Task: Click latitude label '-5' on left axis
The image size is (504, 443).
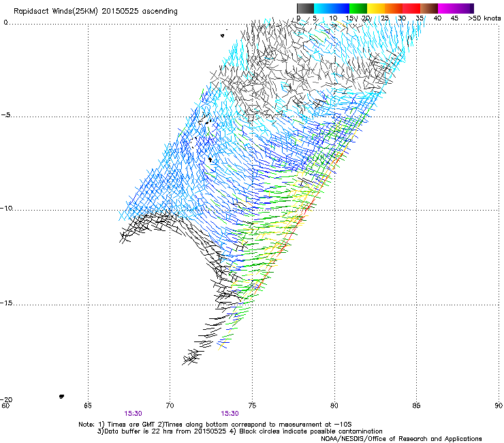Action: (6, 115)
